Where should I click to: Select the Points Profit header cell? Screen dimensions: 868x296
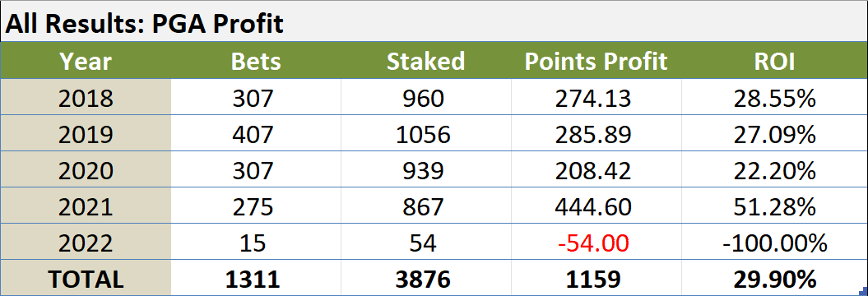596,62
